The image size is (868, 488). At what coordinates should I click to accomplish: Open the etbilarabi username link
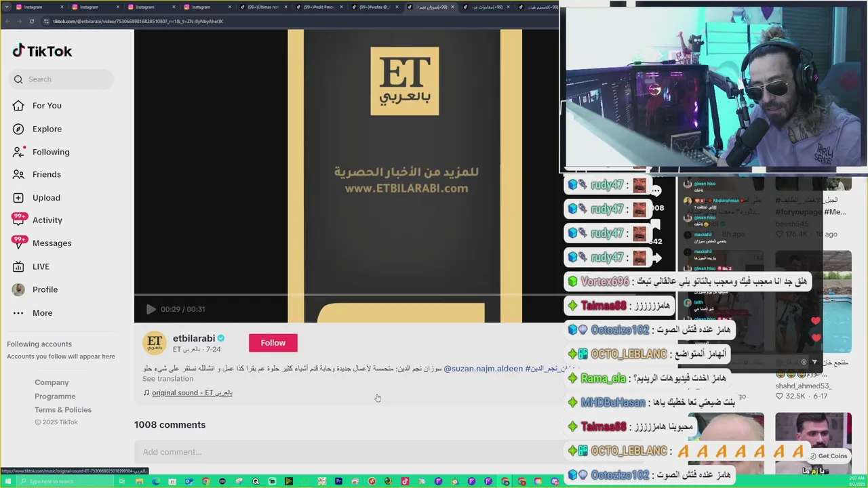coord(194,338)
